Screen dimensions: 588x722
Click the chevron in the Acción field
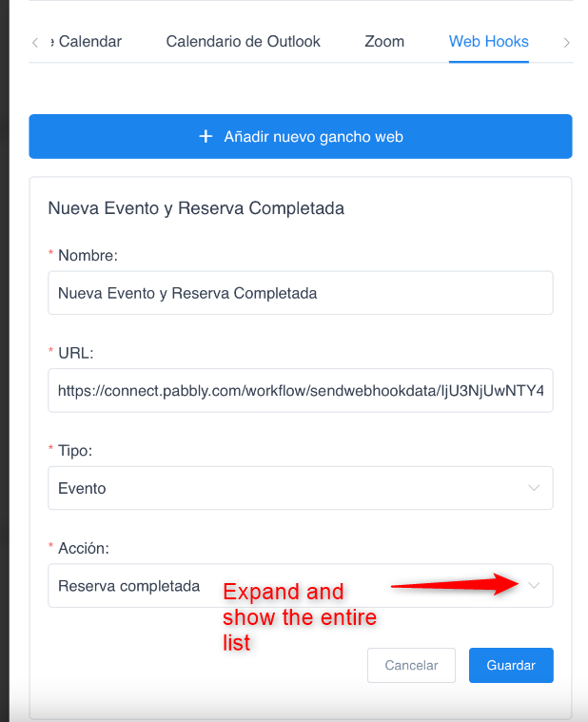pos(534,585)
